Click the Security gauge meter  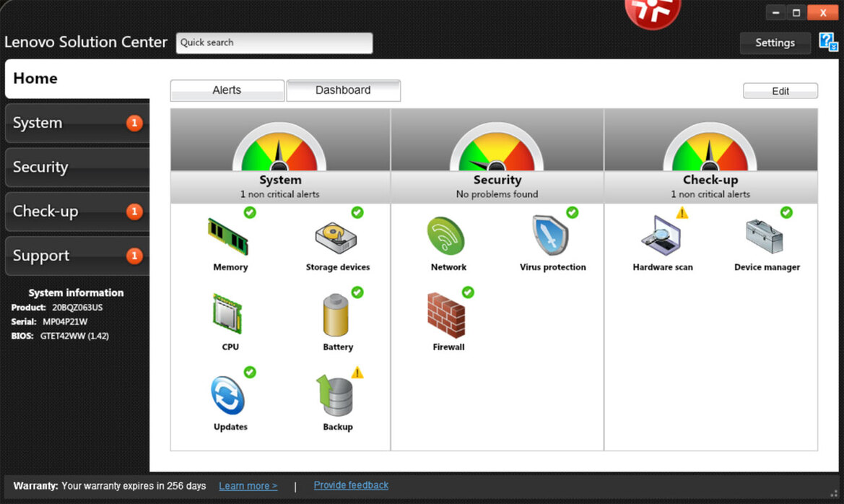pos(497,147)
